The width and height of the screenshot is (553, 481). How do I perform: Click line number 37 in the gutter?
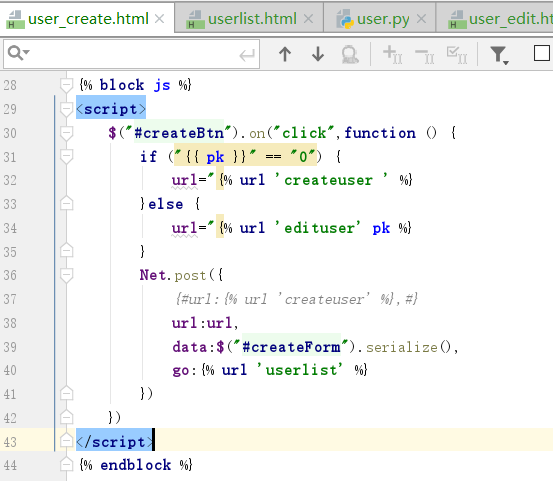click(x=10, y=299)
